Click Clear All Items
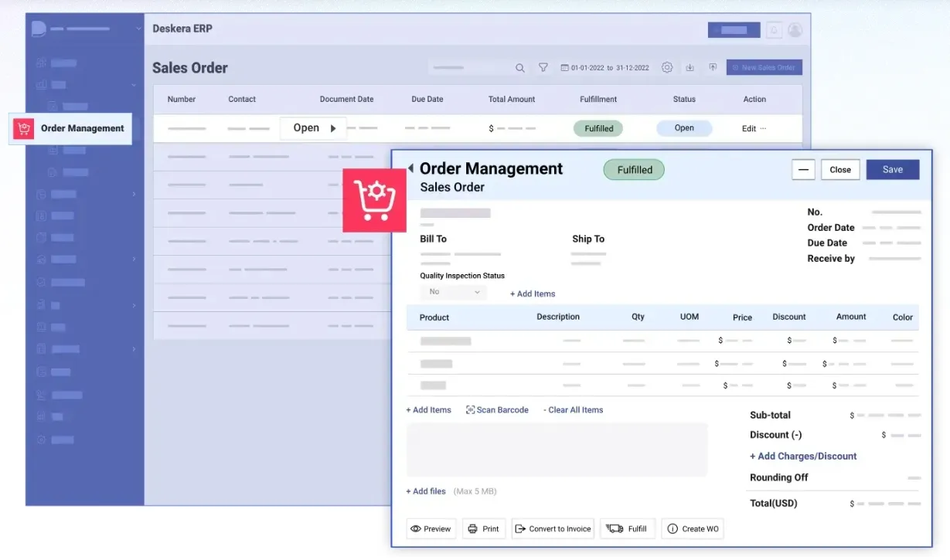The width and height of the screenshot is (950, 560). pyautogui.click(x=574, y=410)
